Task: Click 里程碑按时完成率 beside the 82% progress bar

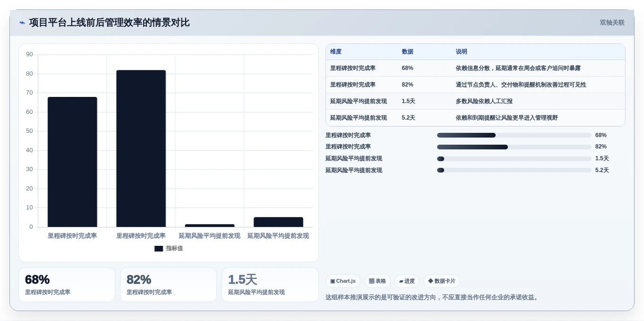Action: pos(348,147)
